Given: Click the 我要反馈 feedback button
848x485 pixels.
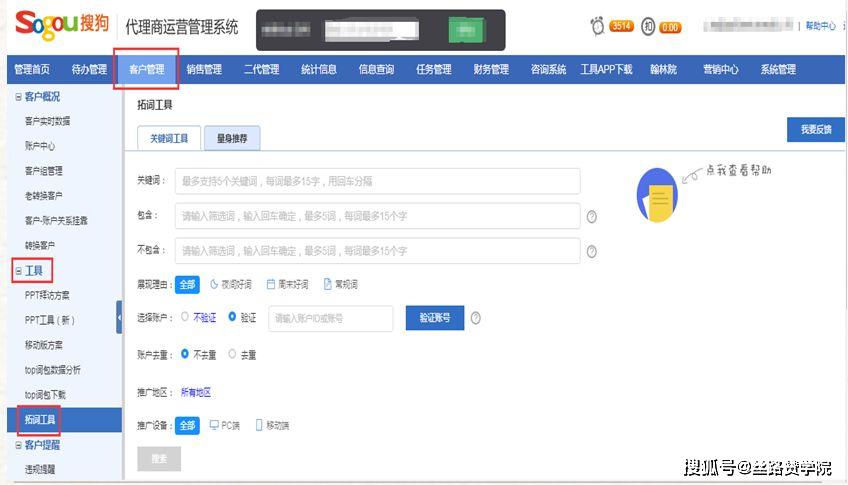Looking at the screenshot, I should pos(816,130).
